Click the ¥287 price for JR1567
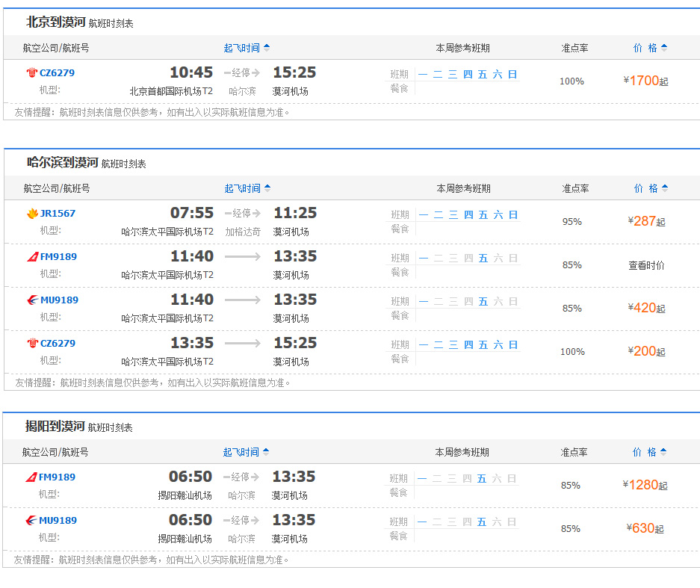700x588 pixels. pos(645,221)
